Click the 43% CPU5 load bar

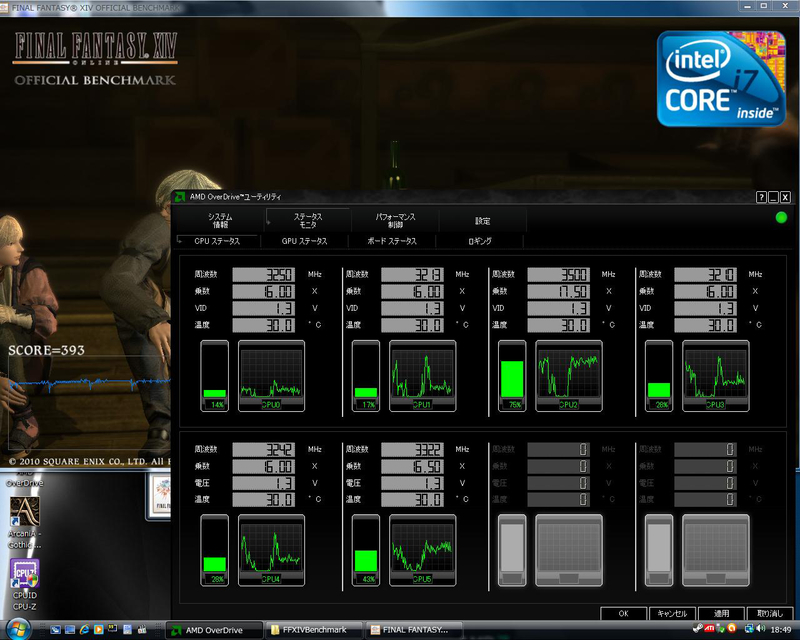(x=366, y=550)
